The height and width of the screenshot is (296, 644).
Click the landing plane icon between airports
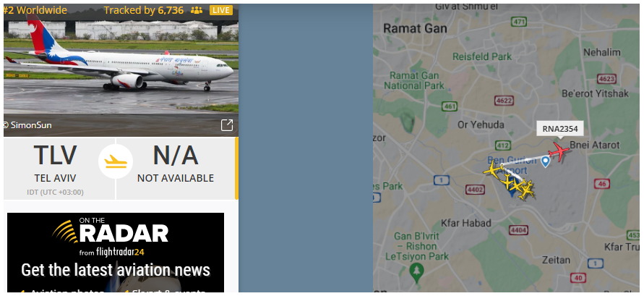pyautogui.click(x=116, y=161)
